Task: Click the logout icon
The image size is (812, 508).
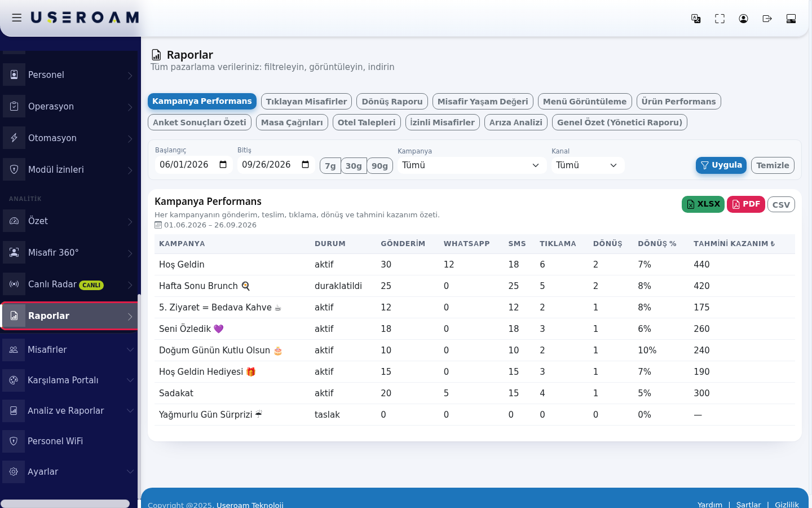Action: (x=767, y=19)
